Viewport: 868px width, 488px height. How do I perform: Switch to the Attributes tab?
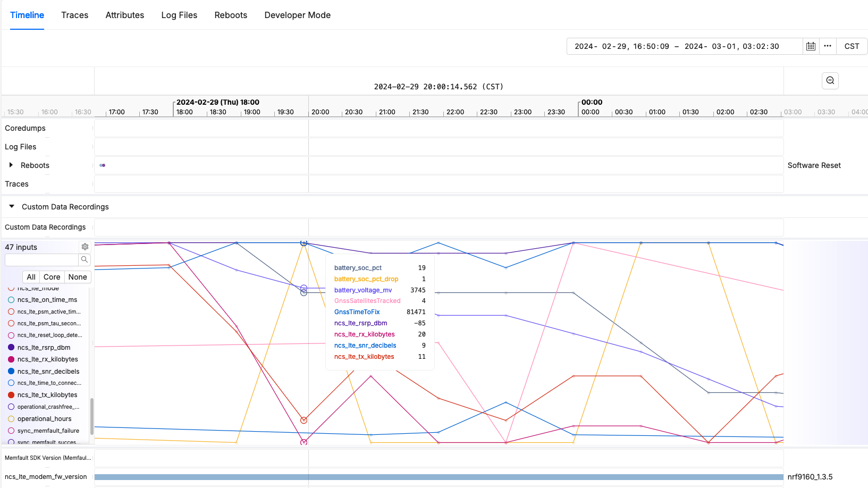[x=124, y=15]
